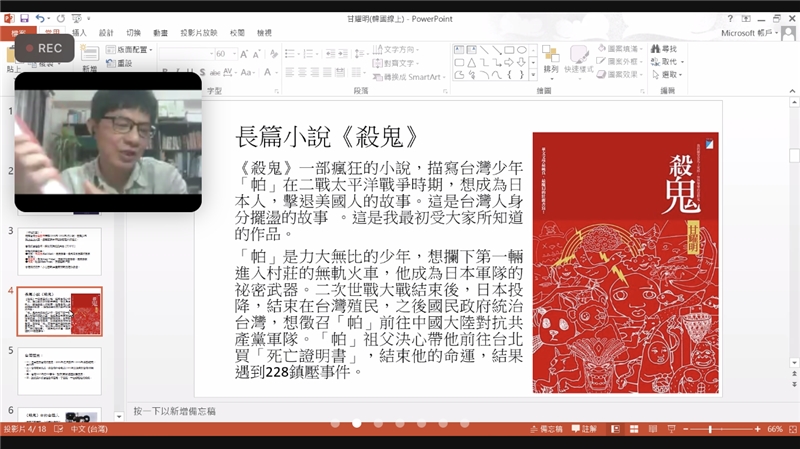The image size is (800, 449).
Task: Open numbering list dropdown arrow
Action: coord(317,54)
